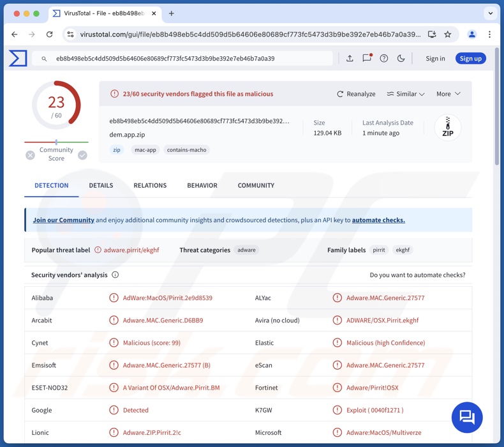Expand the More dropdown

click(448, 94)
